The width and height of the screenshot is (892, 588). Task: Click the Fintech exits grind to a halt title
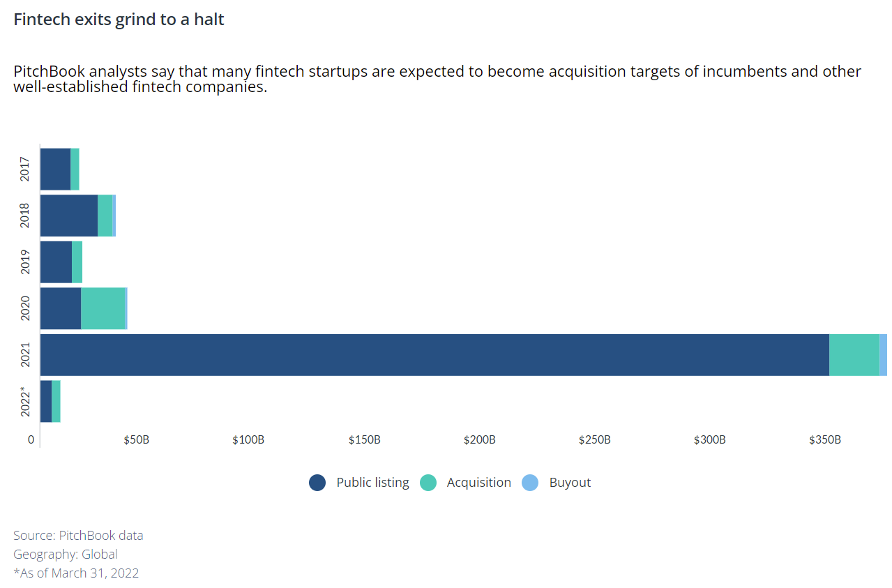tap(119, 20)
